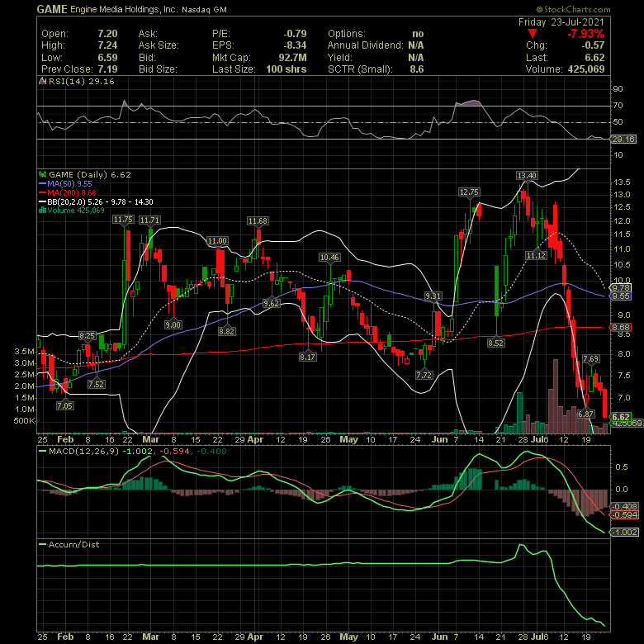Screen dimensions: 644x644
Task: Click the header Volume value 425,069
Action: [586, 69]
